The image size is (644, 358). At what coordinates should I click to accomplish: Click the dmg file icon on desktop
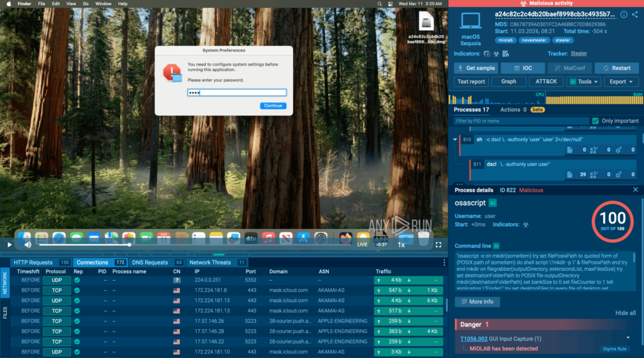(x=426, y=21)
